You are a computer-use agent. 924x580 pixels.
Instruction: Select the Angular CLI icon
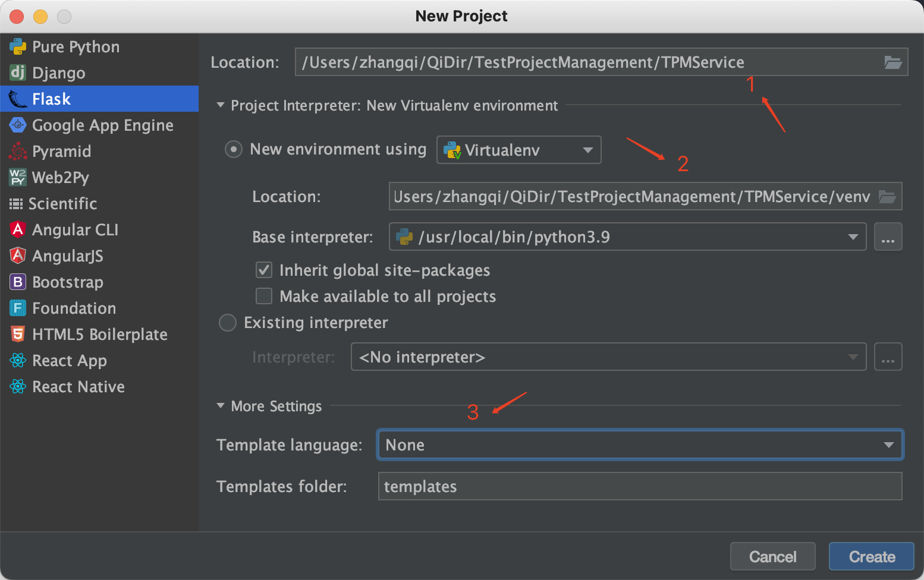pyautogui.click(x=18, y=229)
